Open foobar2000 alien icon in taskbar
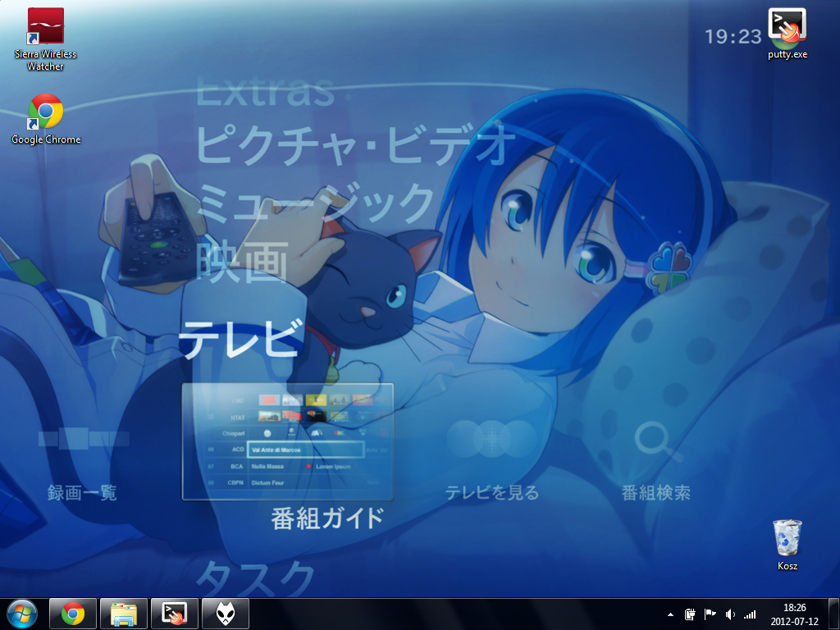The height and width of the screenshot is (630, 840). pos(226,614)
